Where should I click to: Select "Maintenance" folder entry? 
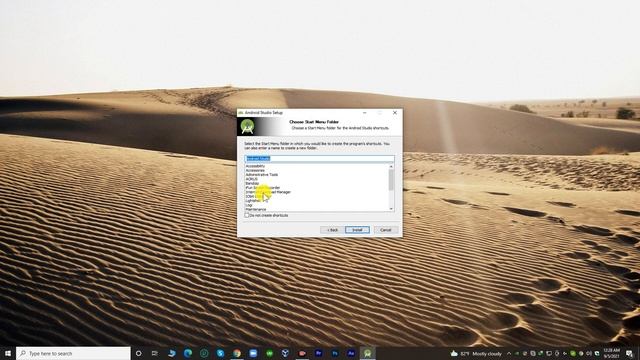click(256, 209)
